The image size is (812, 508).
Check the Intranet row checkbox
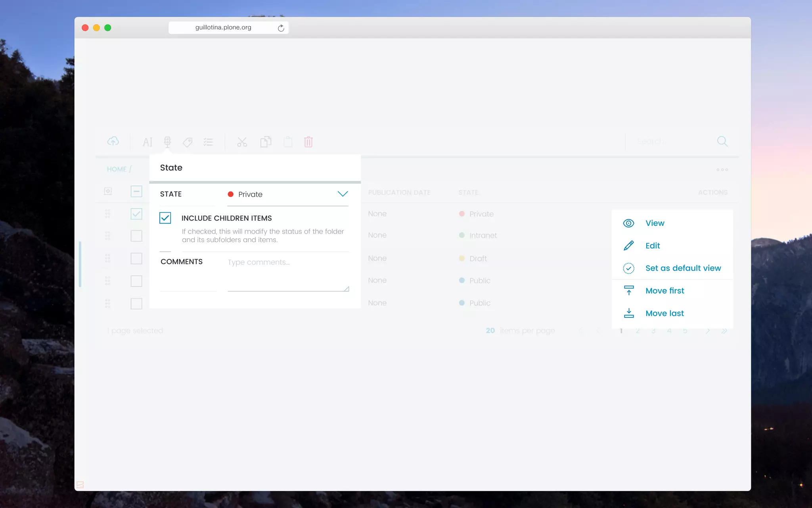136,236
